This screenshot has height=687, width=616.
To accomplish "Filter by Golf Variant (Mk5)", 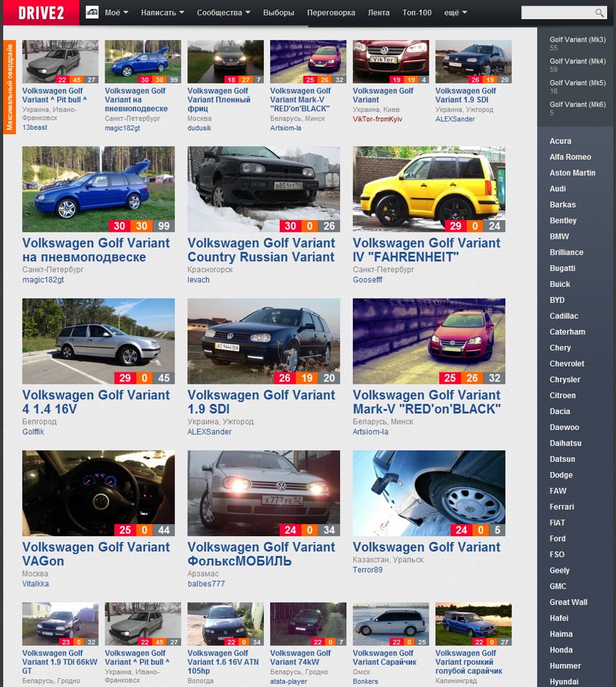I will [x=577, y=83].
